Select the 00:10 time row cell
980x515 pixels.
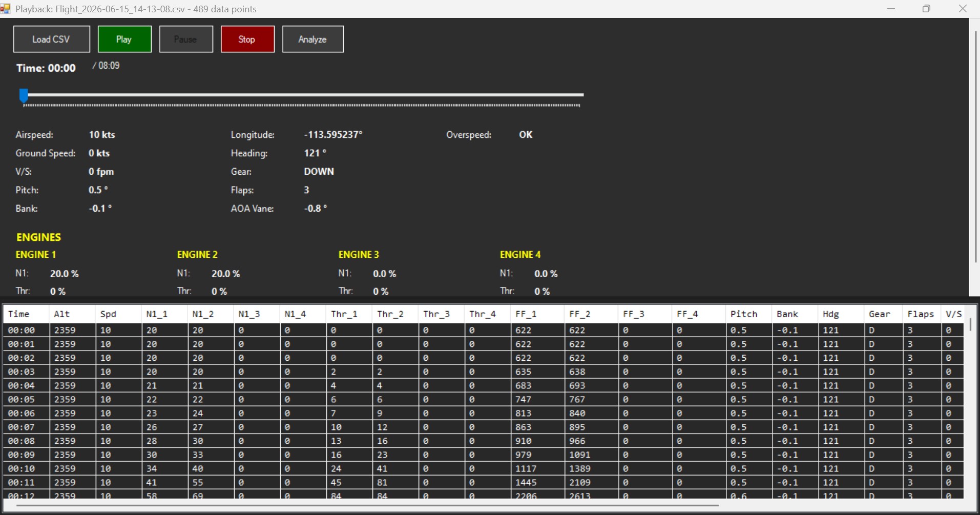click(26, 469)
